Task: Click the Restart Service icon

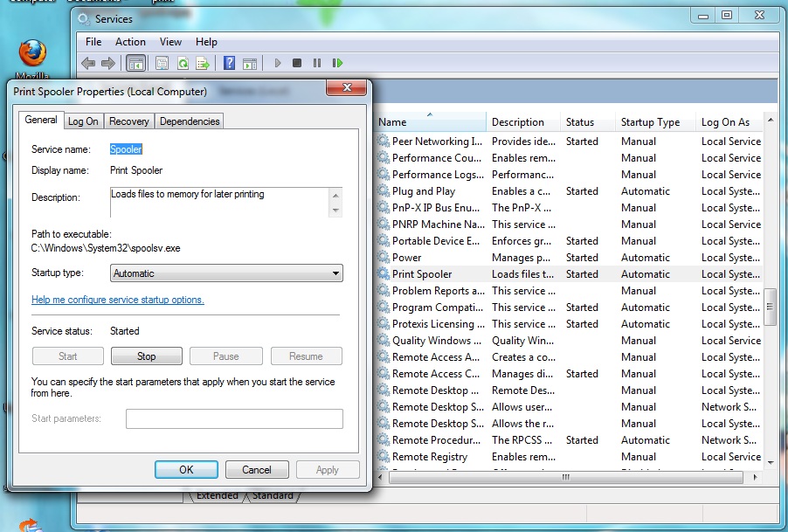Action: [336, 63]
